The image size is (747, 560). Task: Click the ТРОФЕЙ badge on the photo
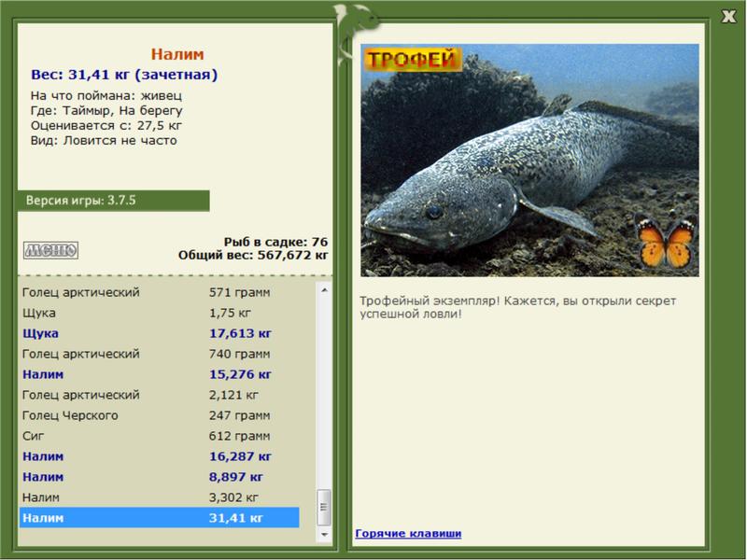coord(412,60)
